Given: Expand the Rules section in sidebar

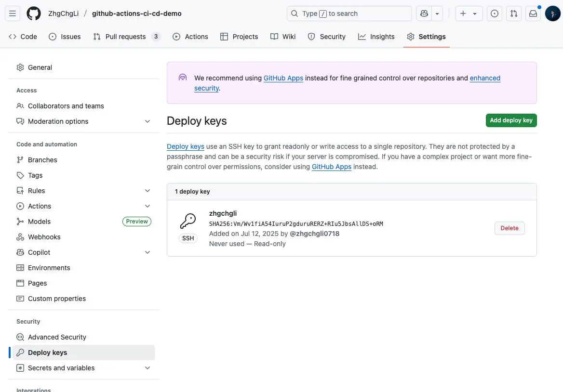Looking at the screenshot, I should click(147, 191).
